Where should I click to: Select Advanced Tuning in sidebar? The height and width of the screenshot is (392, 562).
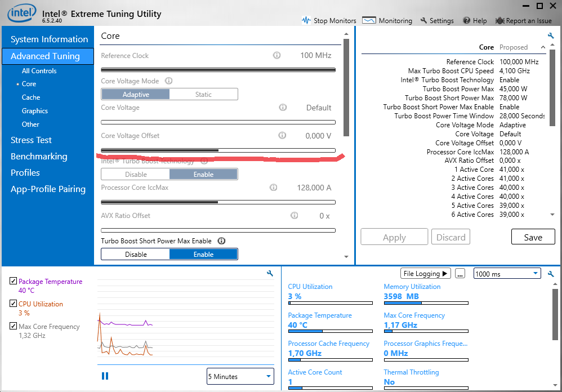click(48, 56)
